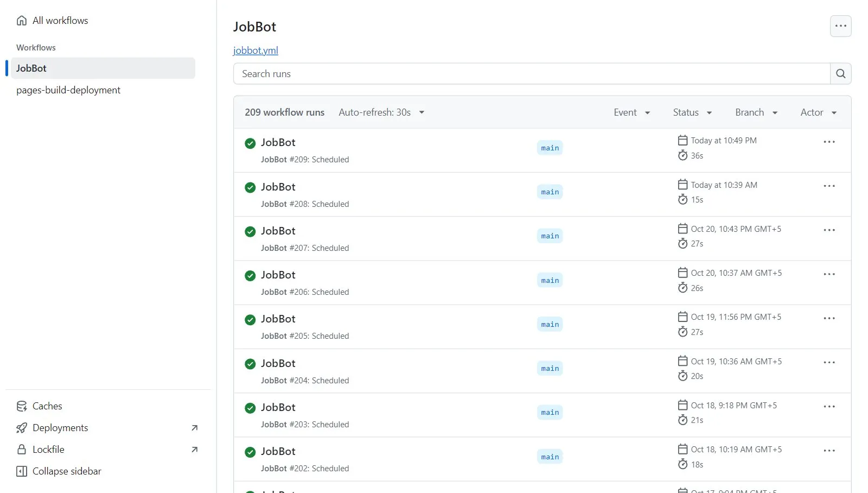
Task: Go to All workflows
Action: (60, 21)
